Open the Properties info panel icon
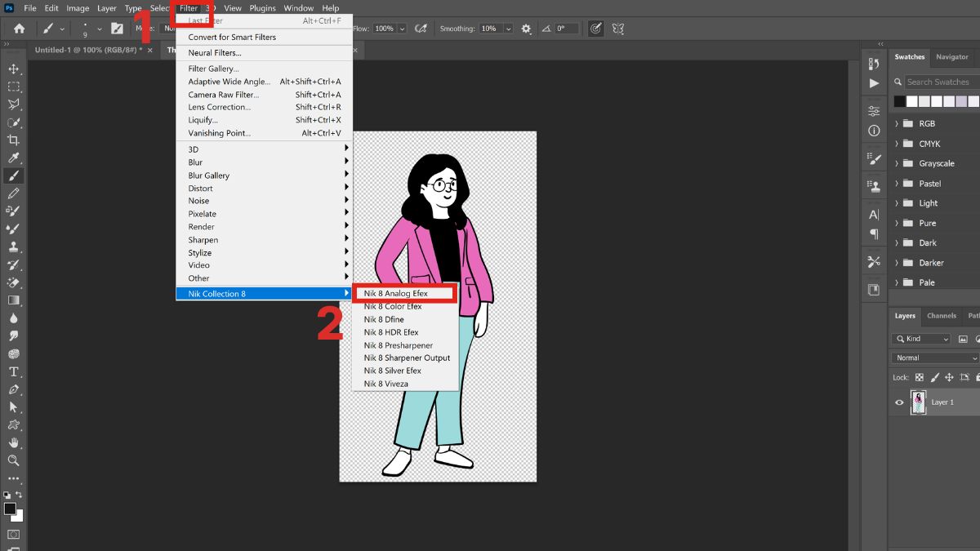This screenshot has width=980, height=551. point(874,131)
